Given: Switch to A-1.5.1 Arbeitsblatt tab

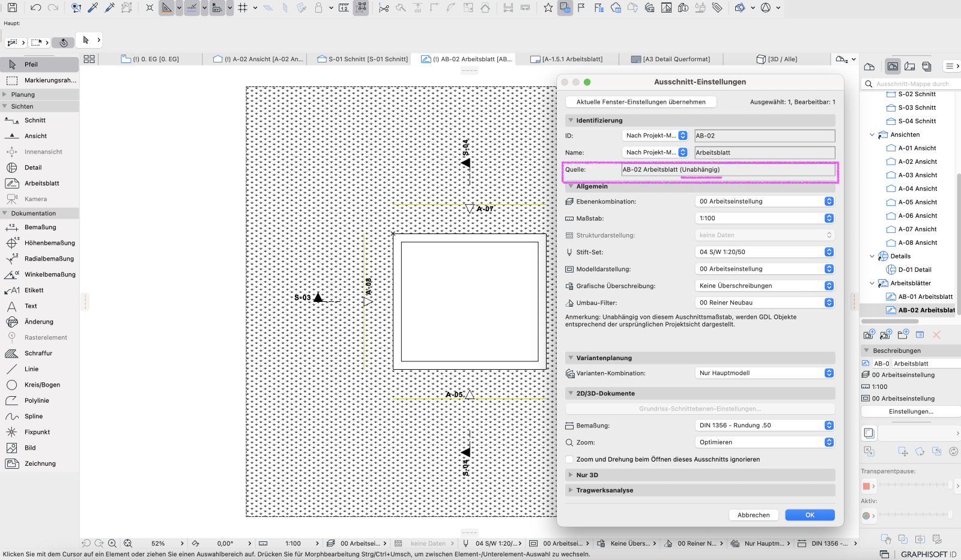Looking at the screenshot, I should [x=566, y=59].
